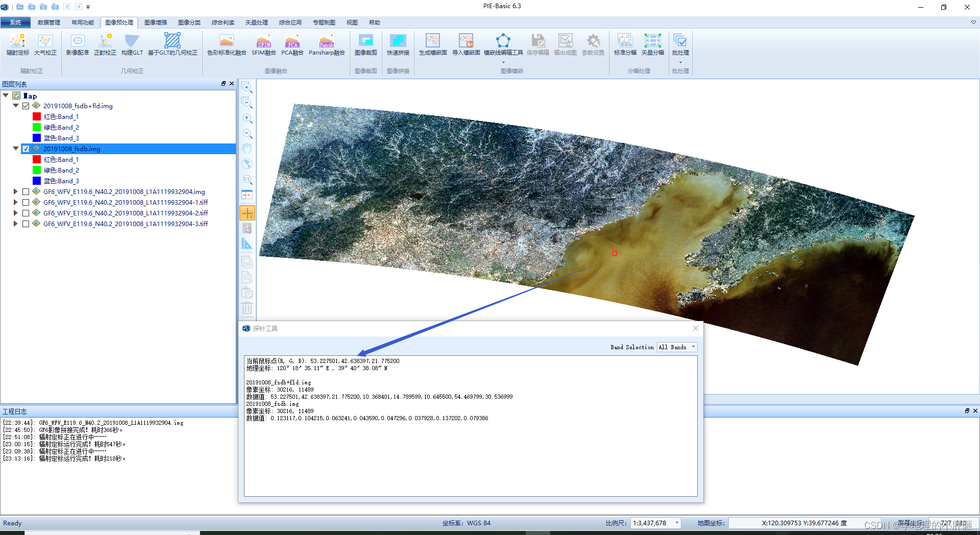980x535 pixels.
Task: Open the 矢量分幅 tool
Action: 653,44
